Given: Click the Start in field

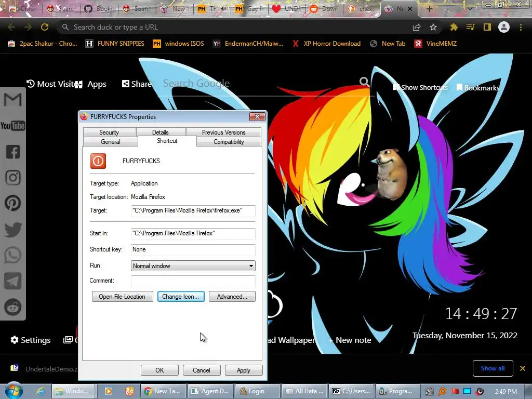Looking at the screenshot, I should coord(193,233).
